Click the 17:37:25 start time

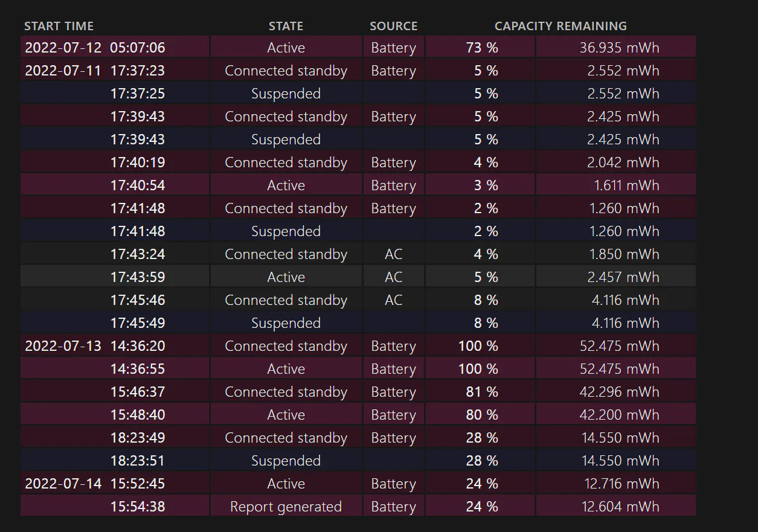pyautogui.click(x=138, y=94)
